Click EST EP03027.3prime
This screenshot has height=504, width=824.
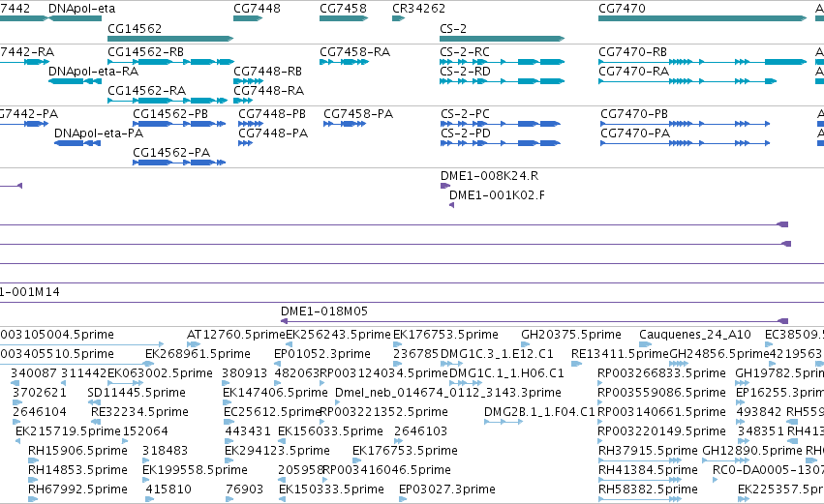(x=447, y=489)
